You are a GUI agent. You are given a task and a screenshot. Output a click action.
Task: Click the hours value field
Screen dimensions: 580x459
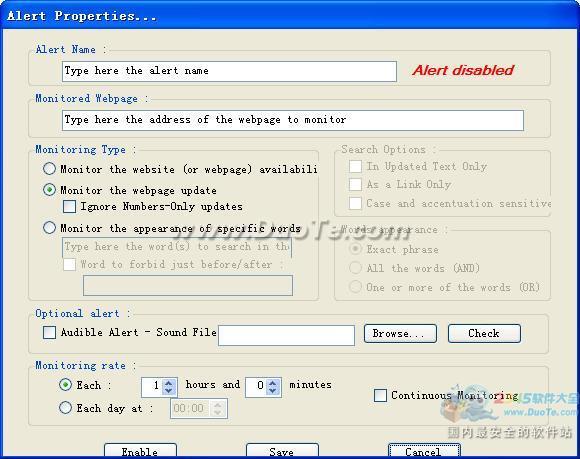coord(152,387)
